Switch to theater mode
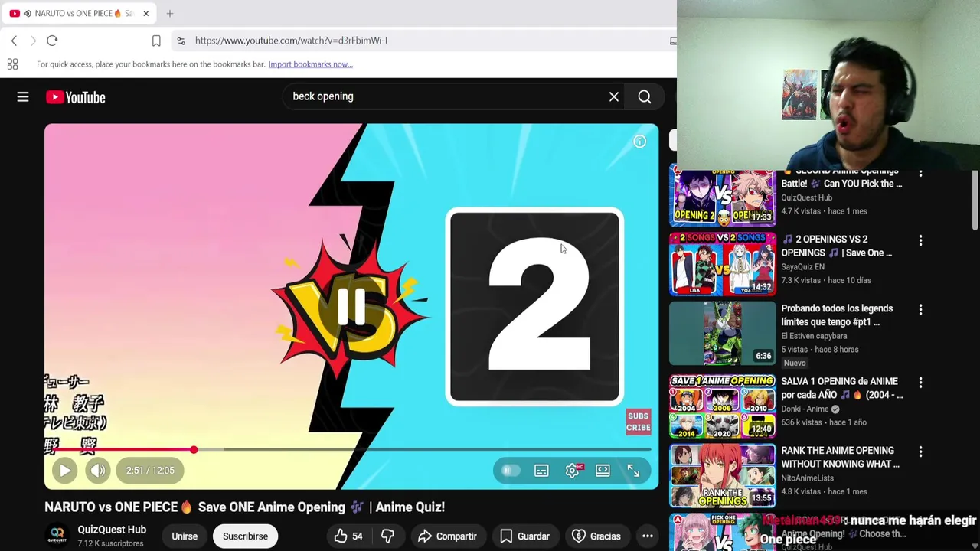This screenshot has height=551, width=980. click(x=603, y=471)
